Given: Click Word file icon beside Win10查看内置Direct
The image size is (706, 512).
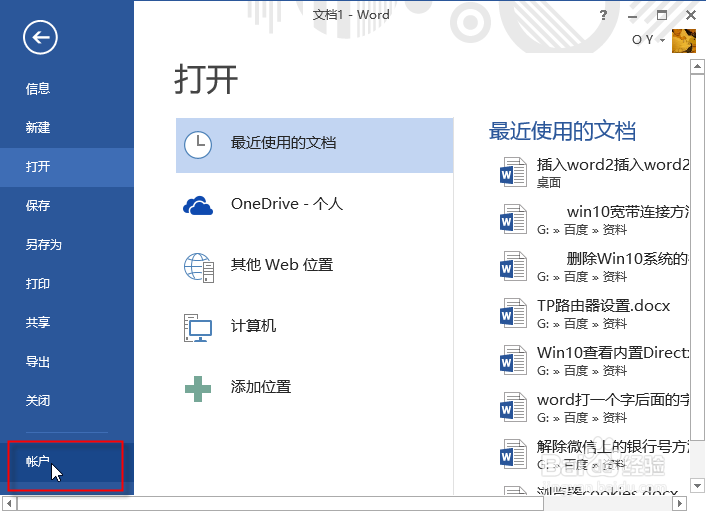Looking at the screenshot, I should [x=513, y=360].
